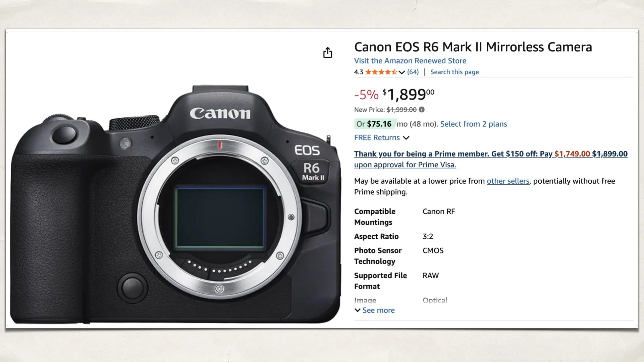The height and width of the screenshot is (362, 644).
Task: Open the star rating breakdown chevron
Action: (401, 72)
